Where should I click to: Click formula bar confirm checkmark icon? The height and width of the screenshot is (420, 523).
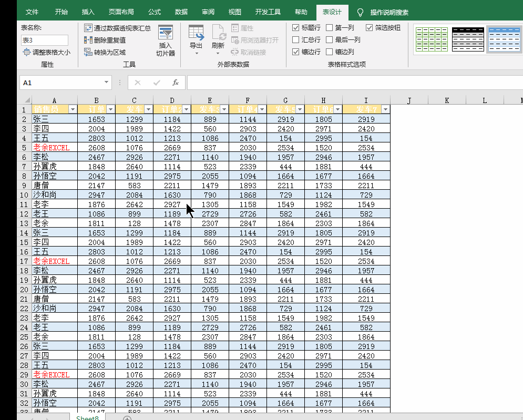pyautogui.click(x=157, y=83)
